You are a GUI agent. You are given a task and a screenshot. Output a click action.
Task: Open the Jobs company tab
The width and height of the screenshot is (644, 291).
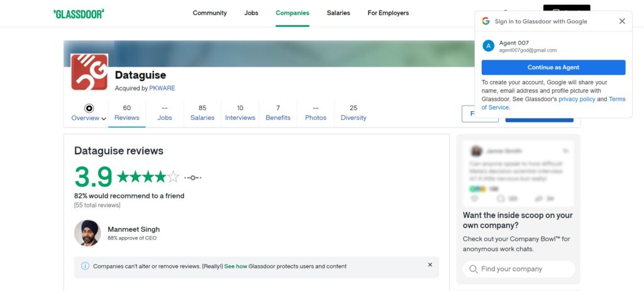(165, 113)
